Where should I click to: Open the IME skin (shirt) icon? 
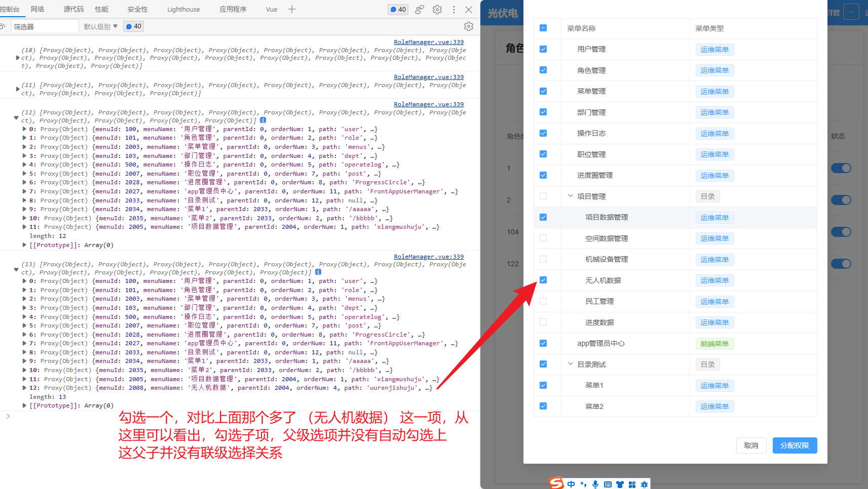pos(620,484)
